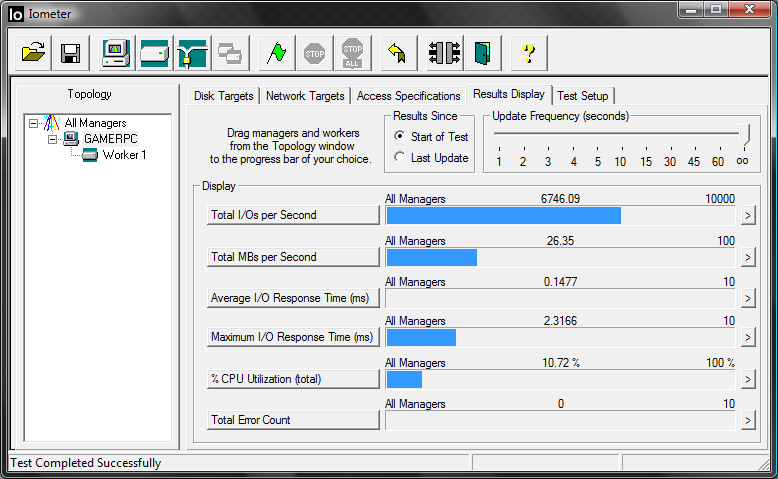The image size is (778, 479).
Task: Minimize the Iometer window
Action: [691, 10]
